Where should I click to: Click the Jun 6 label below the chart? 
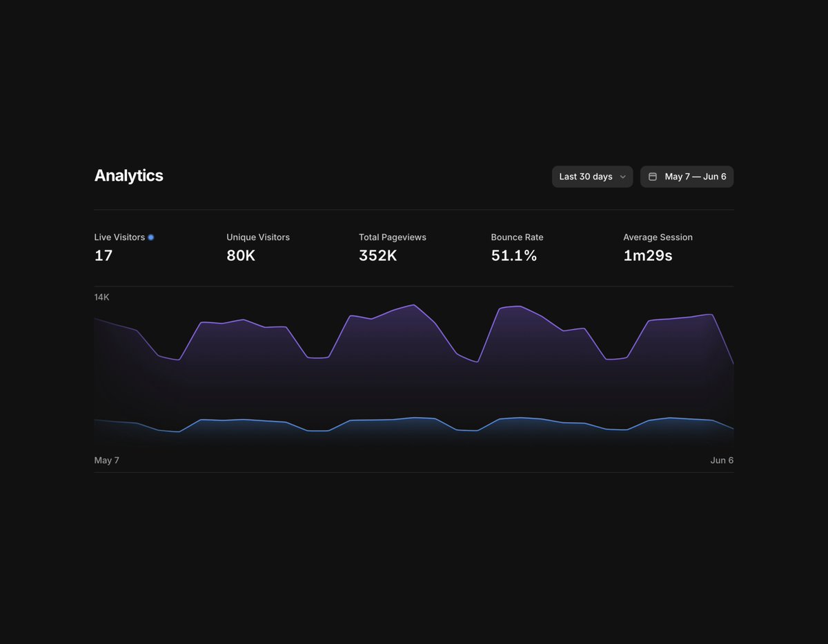click(722, 460)
